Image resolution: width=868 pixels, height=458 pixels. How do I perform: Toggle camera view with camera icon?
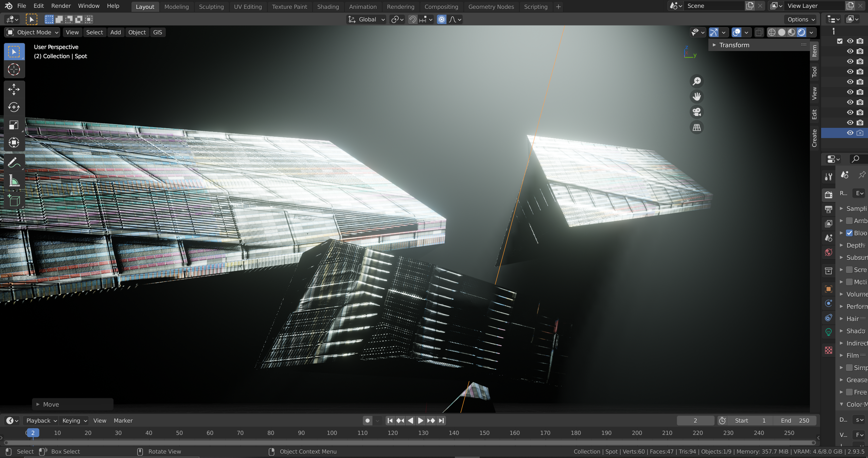pyautogui.click(x=697, y=112)
